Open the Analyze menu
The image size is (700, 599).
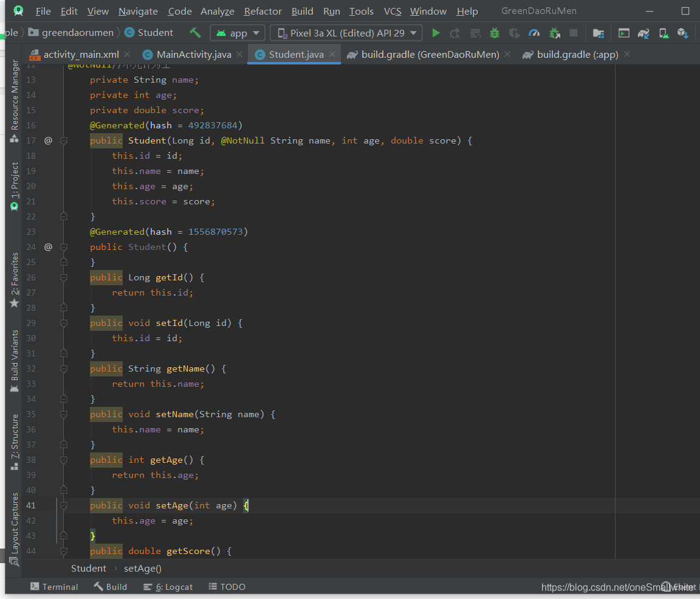(218, 11)
